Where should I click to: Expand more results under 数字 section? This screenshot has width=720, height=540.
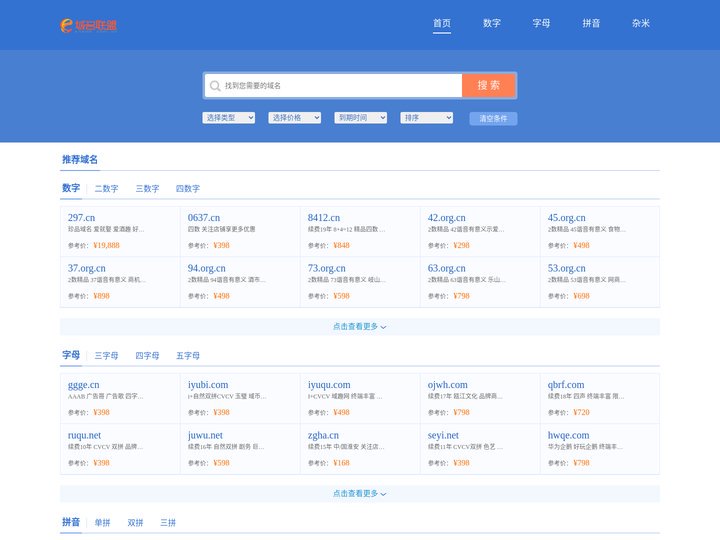click(360, 326)
